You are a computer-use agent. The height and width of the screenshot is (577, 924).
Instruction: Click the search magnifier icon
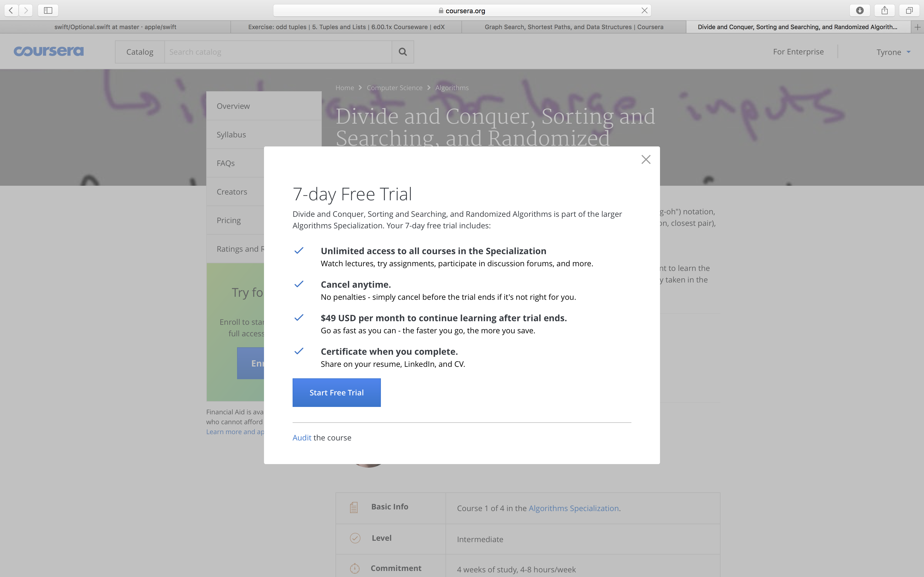[x=402, y=52]
